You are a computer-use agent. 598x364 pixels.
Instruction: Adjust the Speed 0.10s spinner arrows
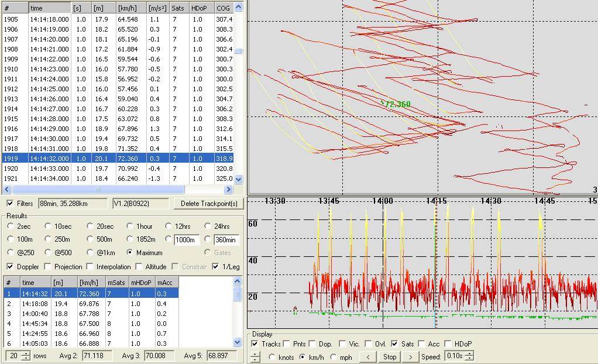[x=469, y=356]
